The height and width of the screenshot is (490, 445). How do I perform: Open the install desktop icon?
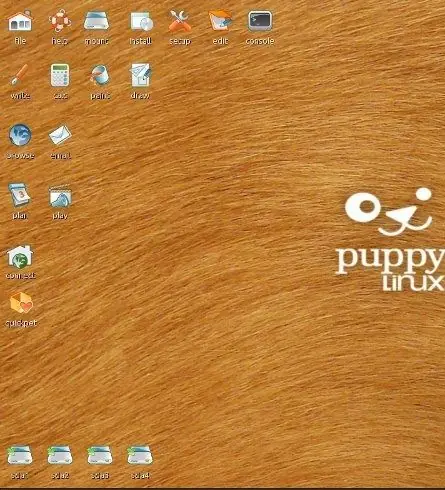pyautogui.click(x=141, y=22)
